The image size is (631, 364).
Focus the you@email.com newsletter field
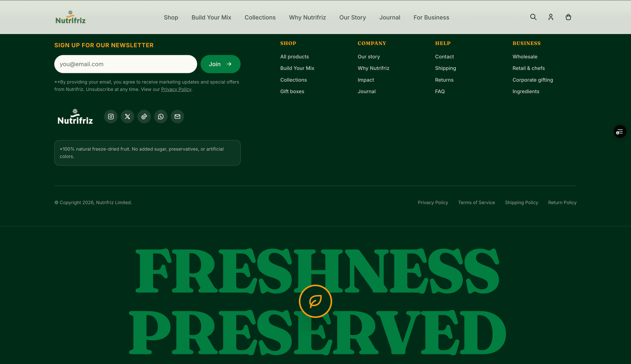(126, 64)
